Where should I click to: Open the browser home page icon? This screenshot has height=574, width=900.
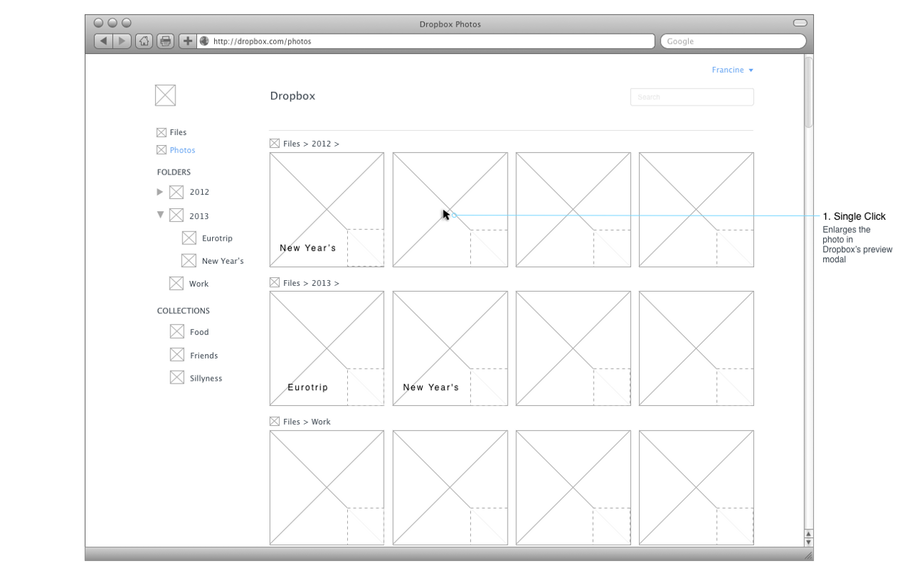click(x=144, y=41)
